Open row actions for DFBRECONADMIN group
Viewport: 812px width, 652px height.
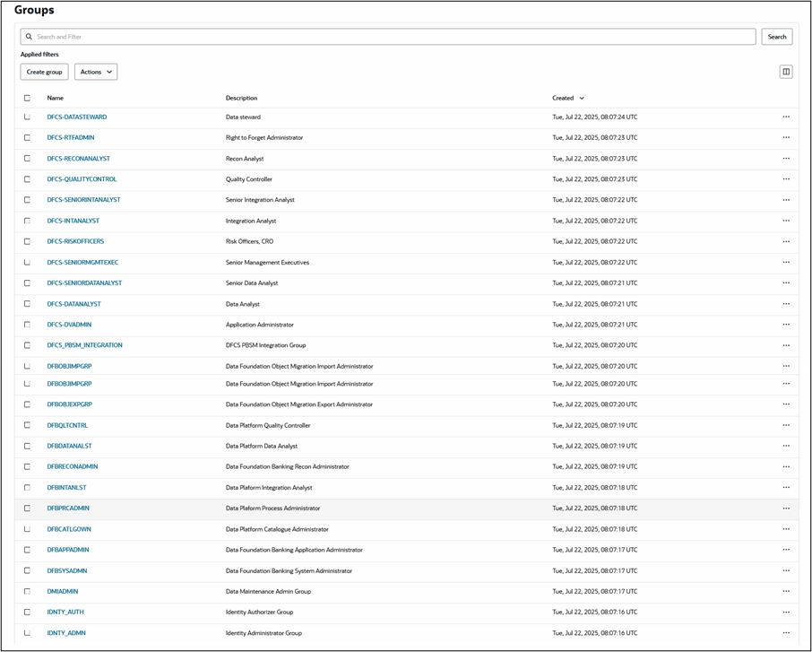(786, 466)
